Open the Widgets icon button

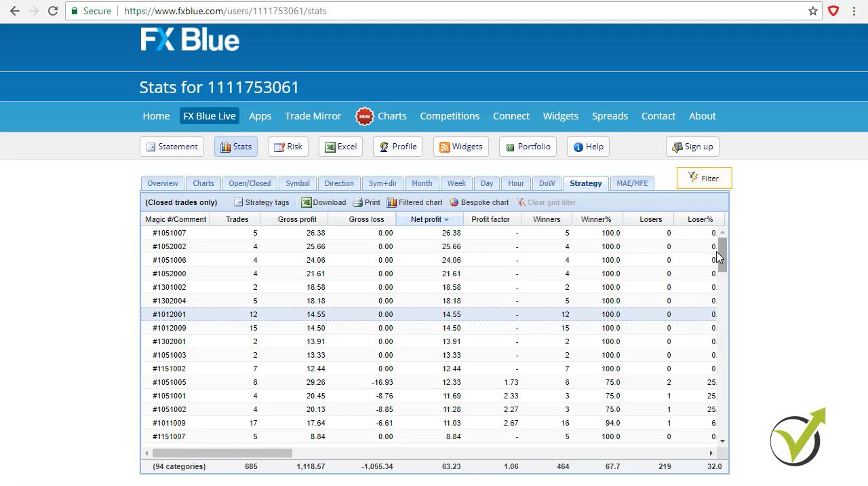460,146
